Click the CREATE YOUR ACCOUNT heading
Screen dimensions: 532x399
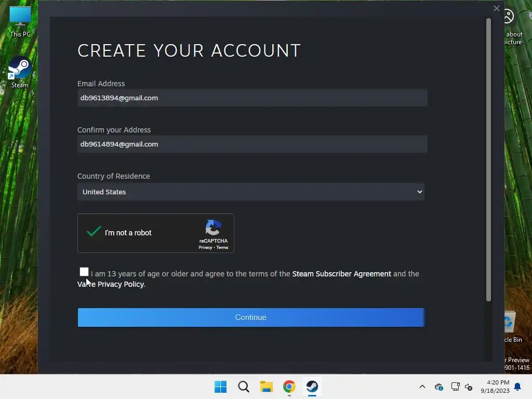coord(189,51)
